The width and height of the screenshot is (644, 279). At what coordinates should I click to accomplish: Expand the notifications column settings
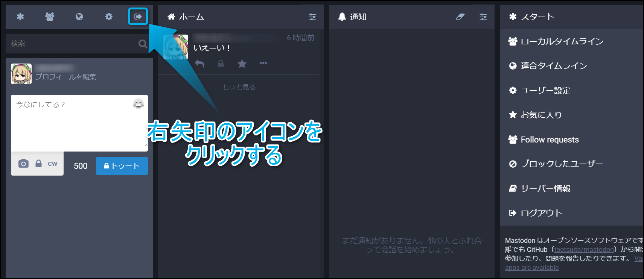pyautogui.click(x=483, y=17)
